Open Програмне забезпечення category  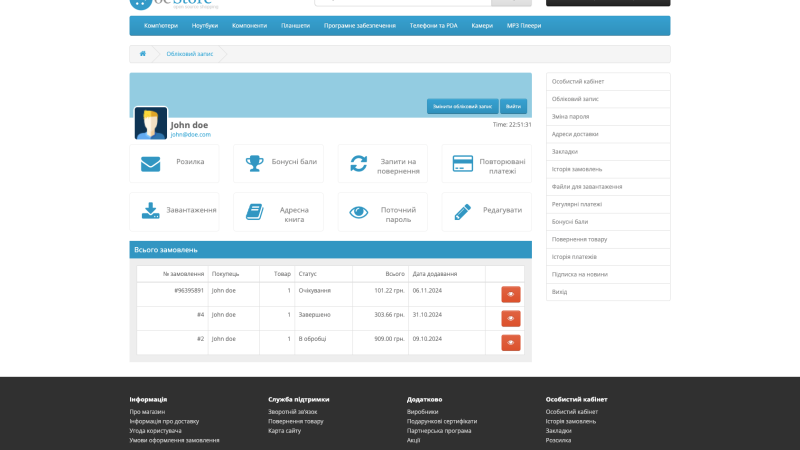(x=360, y=26)
